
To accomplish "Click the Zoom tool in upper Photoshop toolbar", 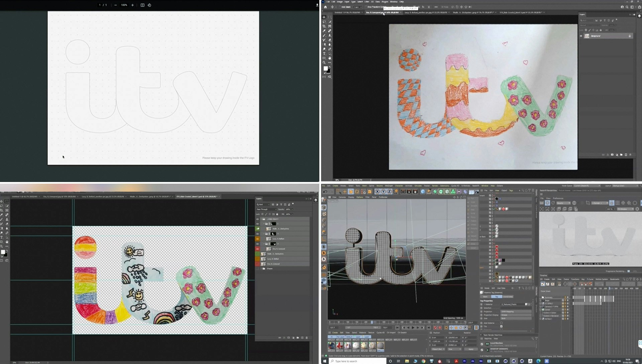I will click(x=324, y=62).
